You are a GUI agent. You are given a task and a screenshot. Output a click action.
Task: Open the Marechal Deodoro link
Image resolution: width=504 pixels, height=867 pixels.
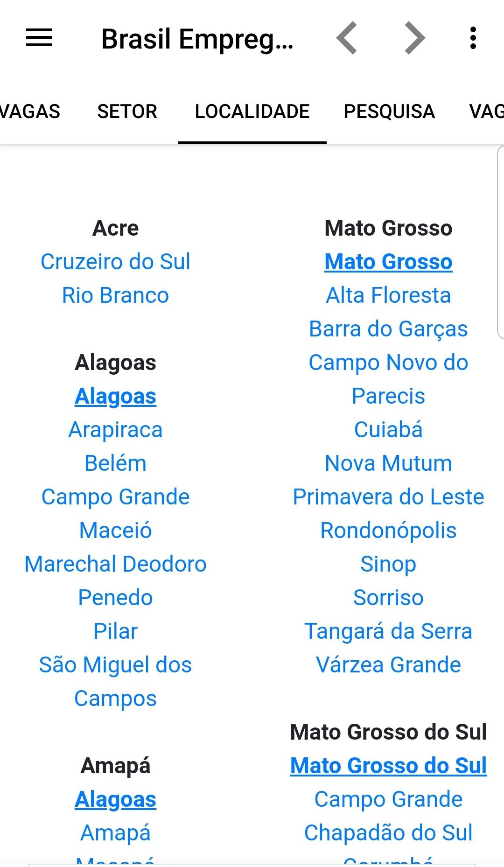tap(115, 564)
